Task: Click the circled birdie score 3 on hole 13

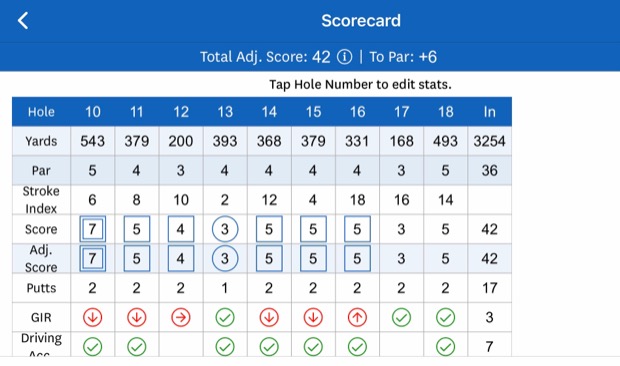Action: click(225, 229)
